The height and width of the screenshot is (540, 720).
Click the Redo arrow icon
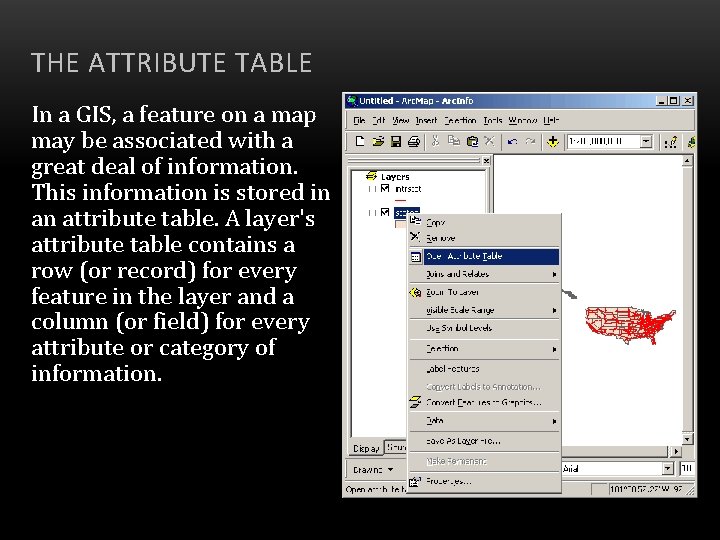[x=530, y=141]
